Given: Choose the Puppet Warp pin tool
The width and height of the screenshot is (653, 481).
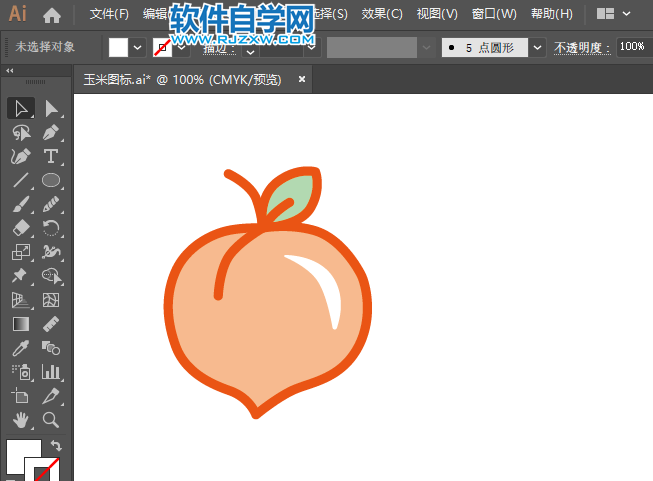Looking at the screenshot, I should click(21, 276).
